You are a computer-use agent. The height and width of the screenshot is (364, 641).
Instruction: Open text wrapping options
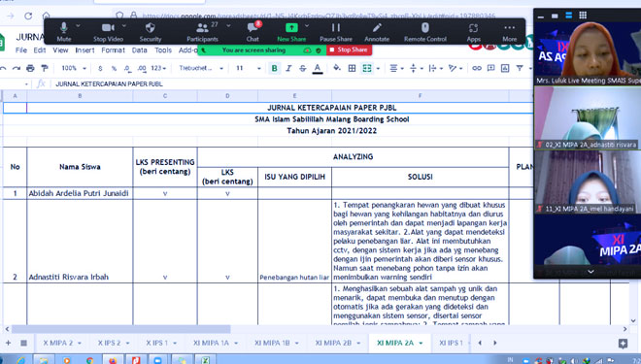(x=435, y=68)
